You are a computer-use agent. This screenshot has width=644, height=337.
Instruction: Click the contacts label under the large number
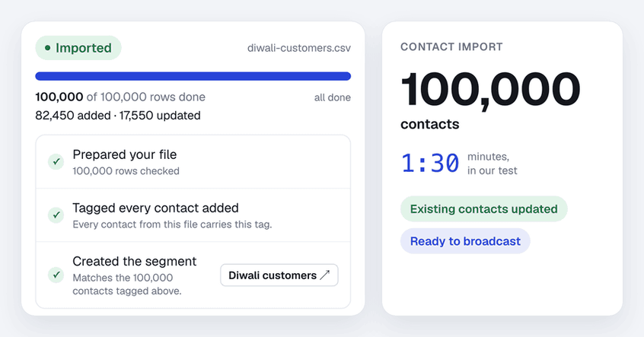click(430, 124)
